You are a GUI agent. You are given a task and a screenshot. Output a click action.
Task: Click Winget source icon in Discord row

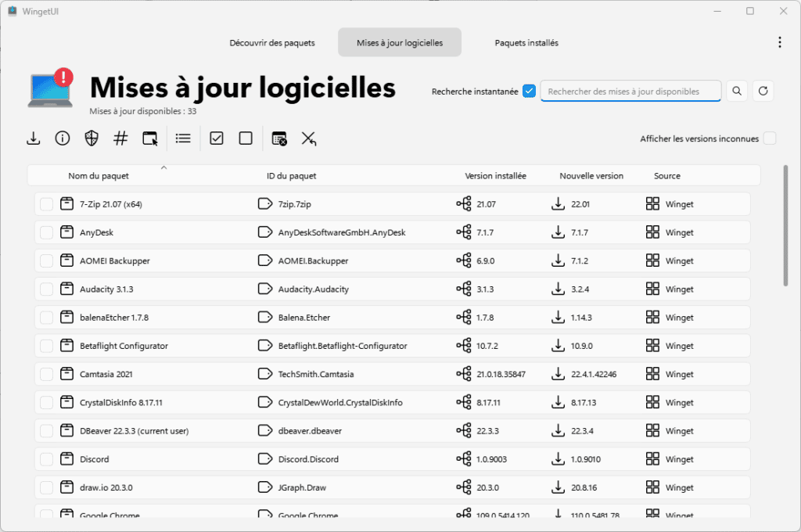click(x=653, y=459)
